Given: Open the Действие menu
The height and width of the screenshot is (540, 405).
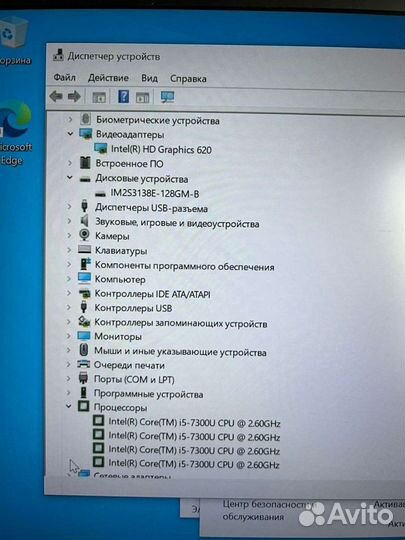Looking at the screenshot, I should coord(108,78).
